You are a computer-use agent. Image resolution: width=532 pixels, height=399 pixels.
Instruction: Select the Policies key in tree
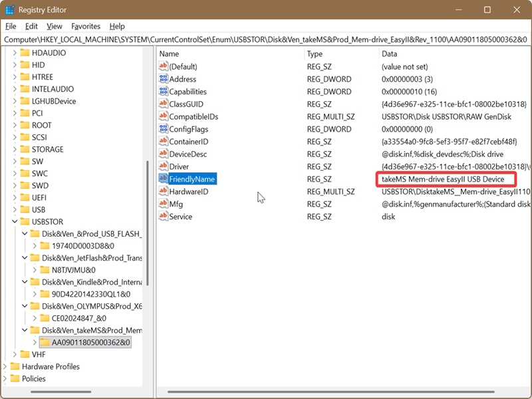coord(34,378)
